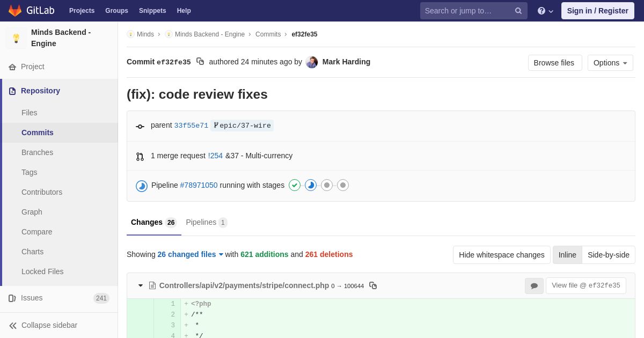644x338 pixels.
Task: Switch diff view to Side-by-side
Action: [x=608, y=255]
